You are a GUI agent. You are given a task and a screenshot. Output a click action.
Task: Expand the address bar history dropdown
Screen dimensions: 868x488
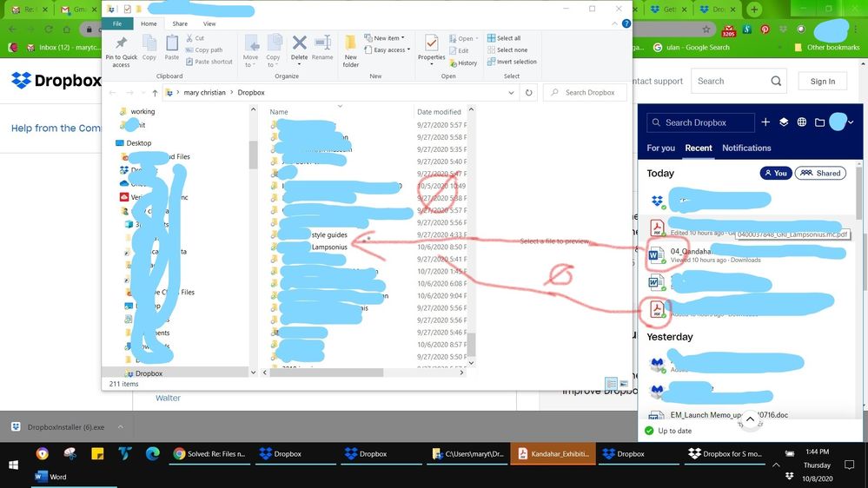click(511, 93)
